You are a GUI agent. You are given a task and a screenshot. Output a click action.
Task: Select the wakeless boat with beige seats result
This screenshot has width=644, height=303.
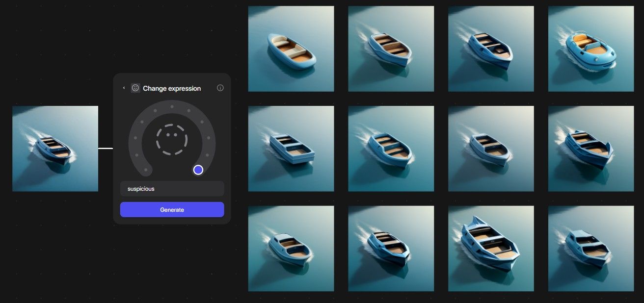[x=291, y=49]
